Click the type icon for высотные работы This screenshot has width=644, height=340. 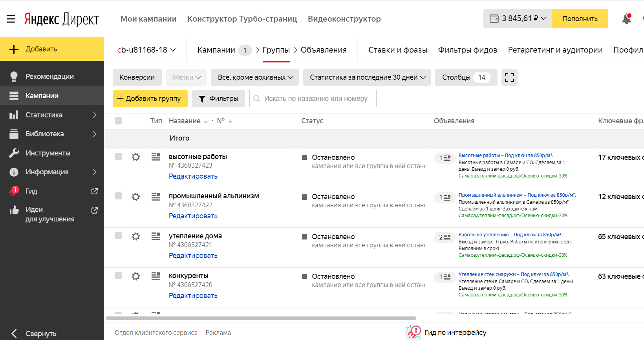pos(156,157)
